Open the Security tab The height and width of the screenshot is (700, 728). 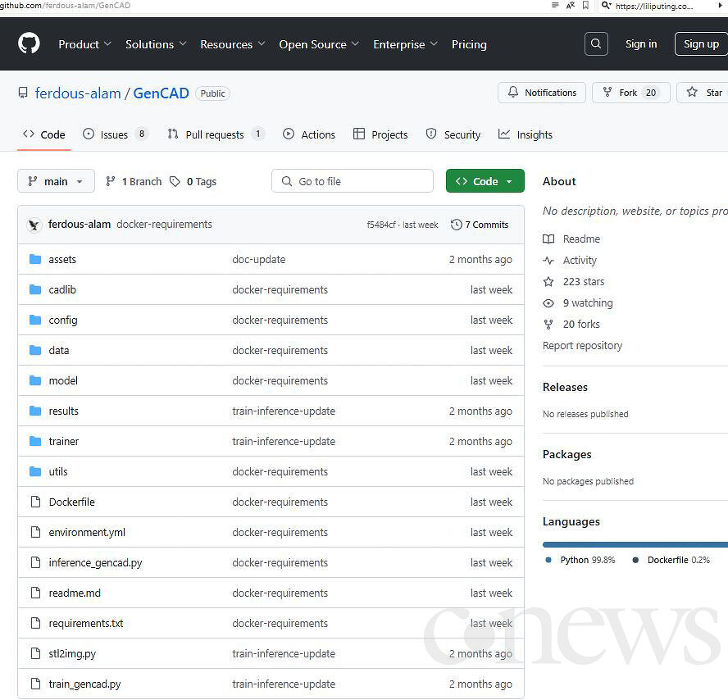(x=453, y=134)
